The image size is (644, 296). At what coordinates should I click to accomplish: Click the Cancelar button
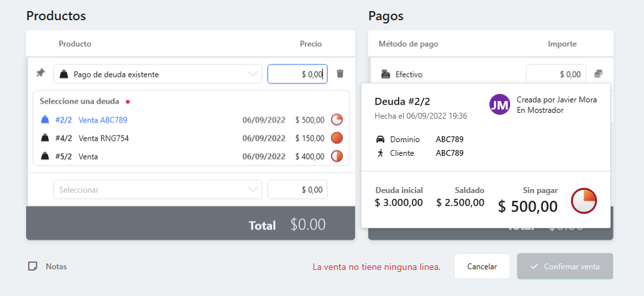pyautogui.click(x=482, y=267)
